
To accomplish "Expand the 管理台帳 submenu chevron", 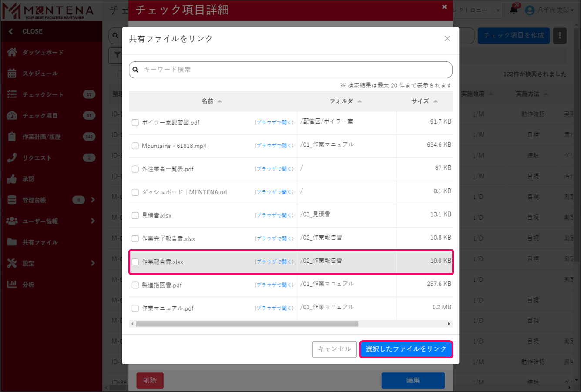I will click(93, 200).
